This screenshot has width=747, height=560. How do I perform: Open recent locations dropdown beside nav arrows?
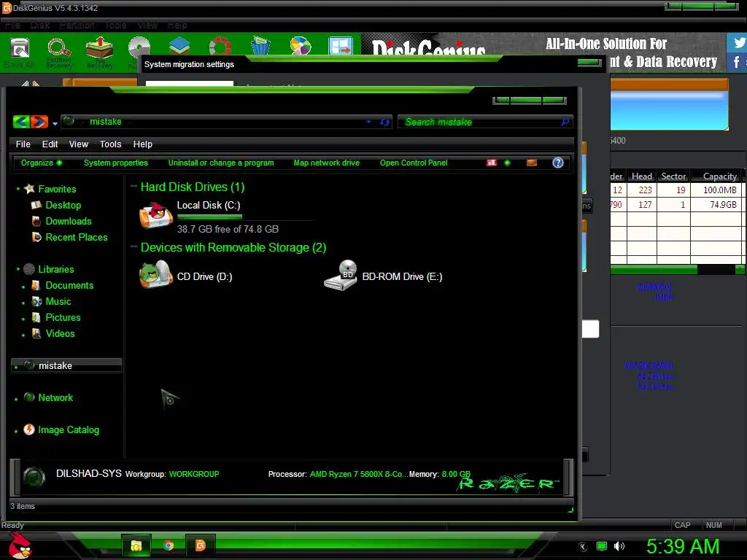55,123
